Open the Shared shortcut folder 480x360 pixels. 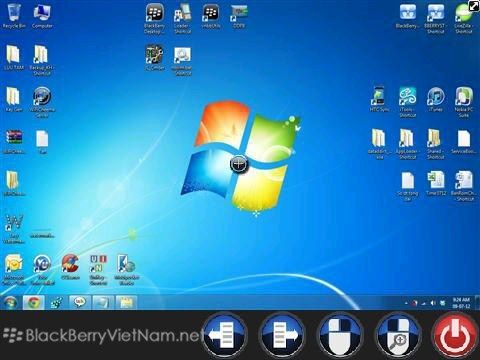click(435, 143)
